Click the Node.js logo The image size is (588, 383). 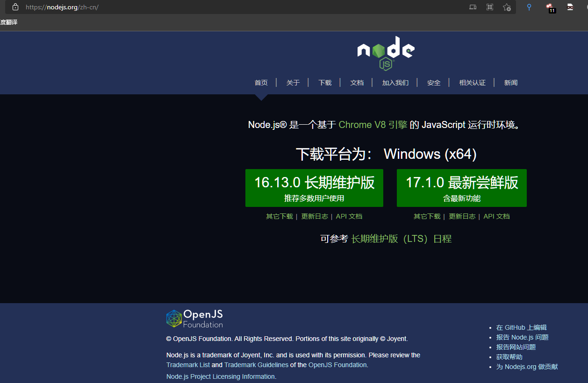point(386,53)
